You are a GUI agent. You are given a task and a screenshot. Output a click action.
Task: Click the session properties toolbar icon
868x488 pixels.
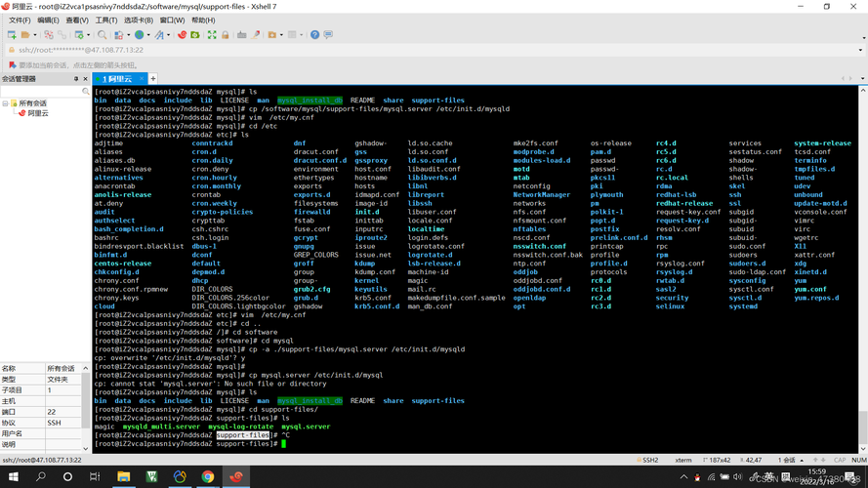(x=79, y=34)
